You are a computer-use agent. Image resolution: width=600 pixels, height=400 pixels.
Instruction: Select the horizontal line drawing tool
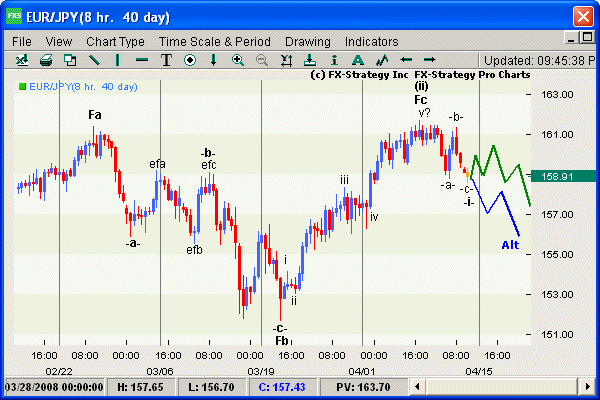click(x=142, y=60)
